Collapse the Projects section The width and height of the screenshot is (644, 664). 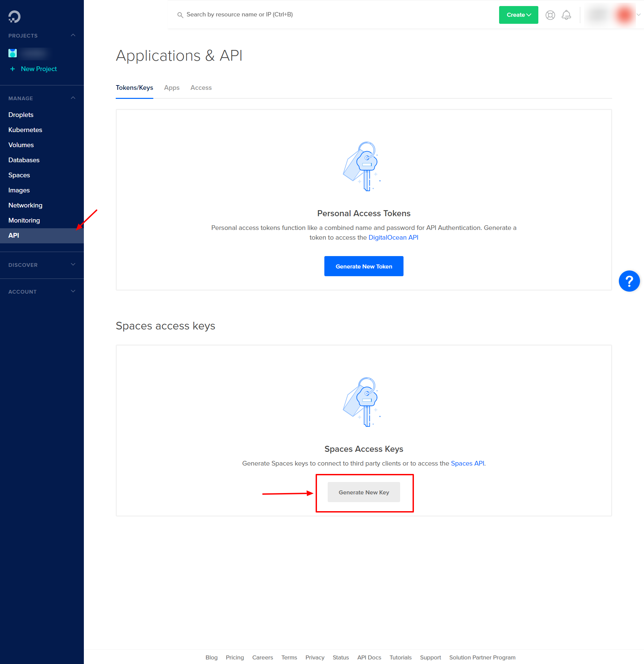pyautogui.click(x=73, y=35)
